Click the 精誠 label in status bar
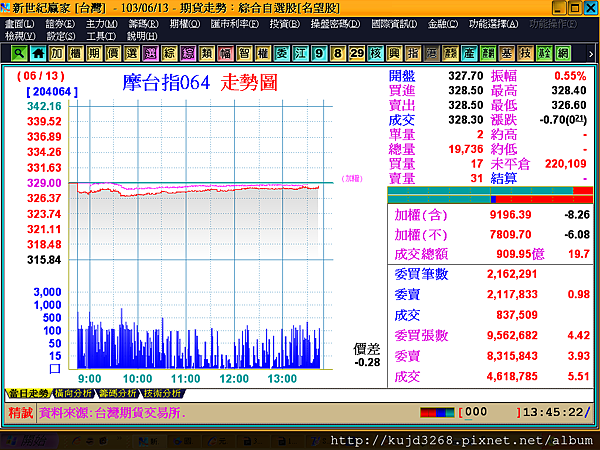The image size is (600, 450). pos(20,413)
